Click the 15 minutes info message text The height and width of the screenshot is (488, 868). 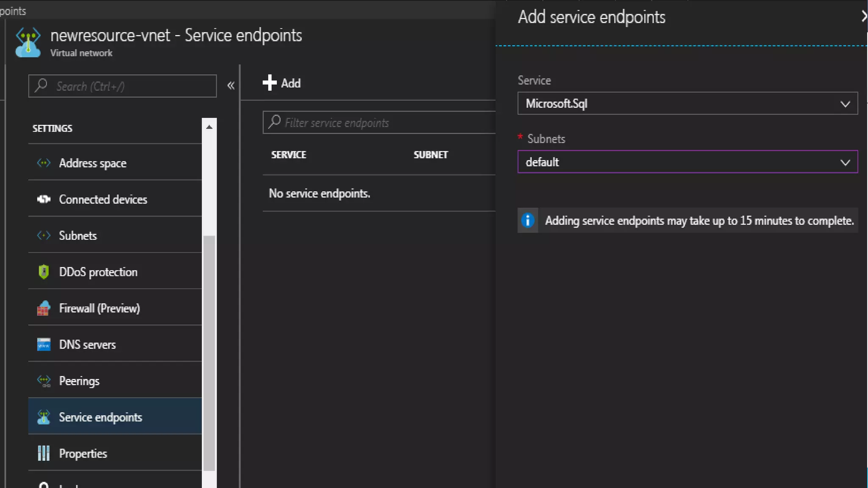click(699, 221)
